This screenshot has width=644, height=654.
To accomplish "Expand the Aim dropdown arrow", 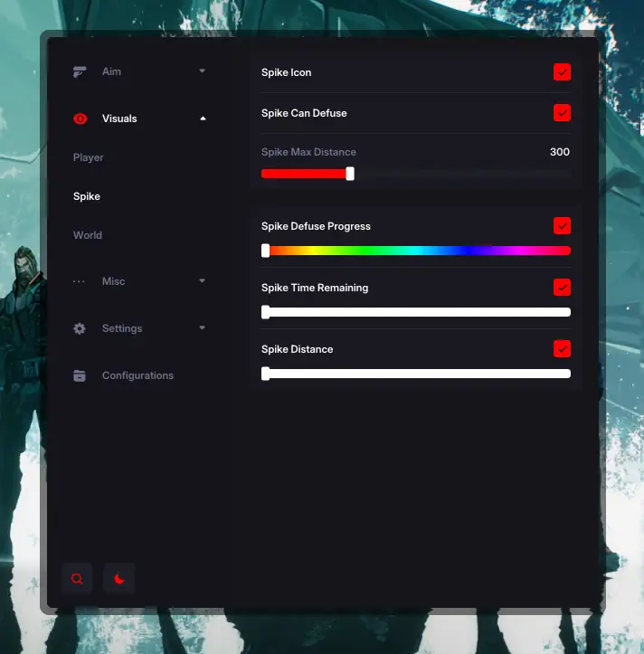I will pos(203,71).
